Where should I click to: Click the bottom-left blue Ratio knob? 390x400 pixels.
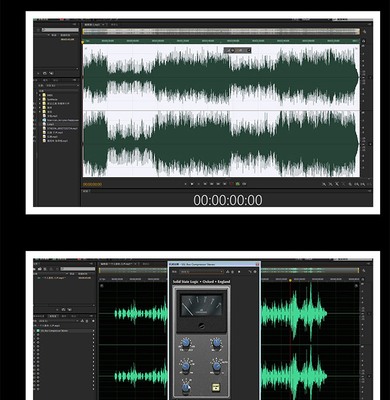coord(186,388)
